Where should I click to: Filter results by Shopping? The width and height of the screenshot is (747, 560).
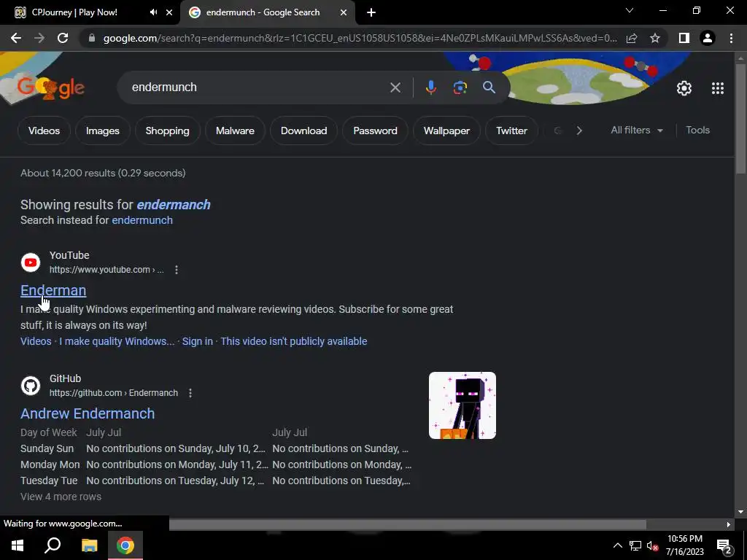[167, 131]
